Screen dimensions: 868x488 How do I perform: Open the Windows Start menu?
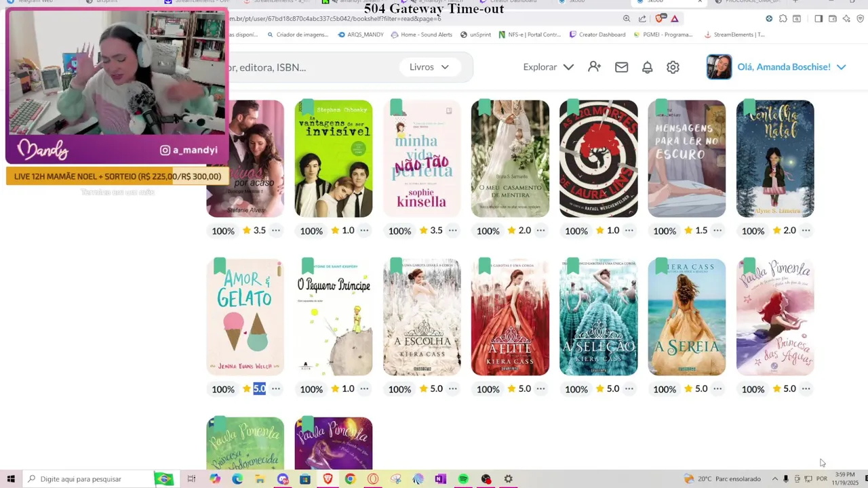[x=11, y=479]
